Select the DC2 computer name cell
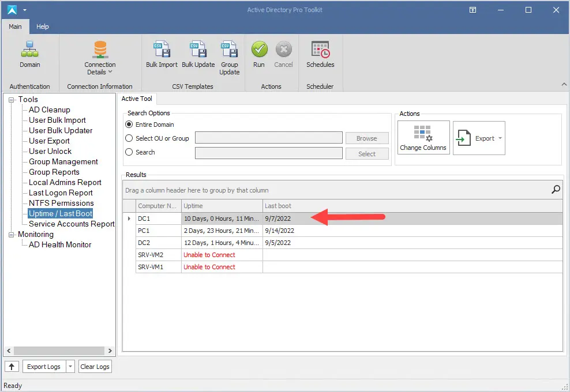 pos(159,243)
